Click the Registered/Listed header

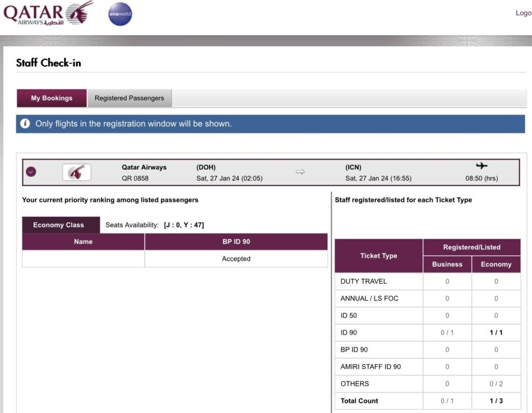[472, 247]
